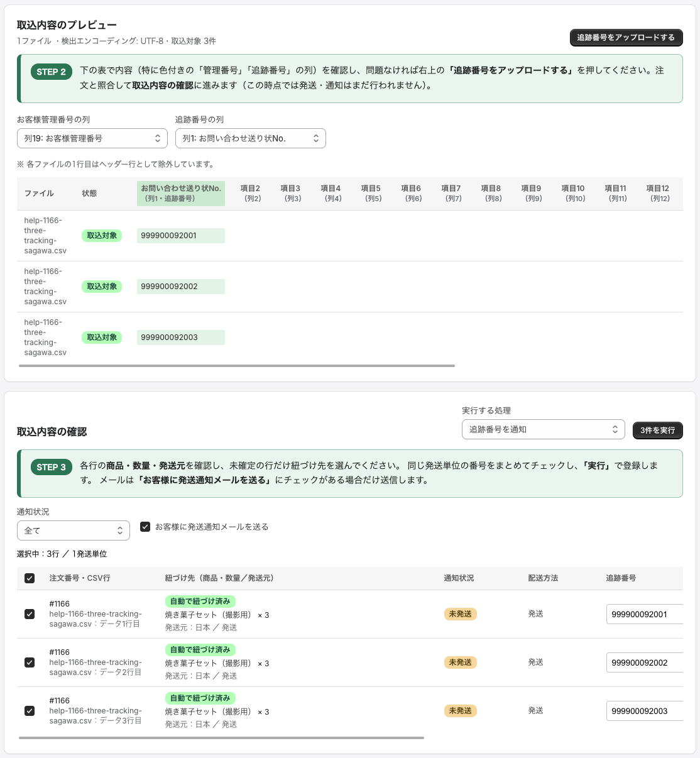Edit tracking number field 999900092001
The height and width of the screenshot is (758, 700).
(645, 614)
